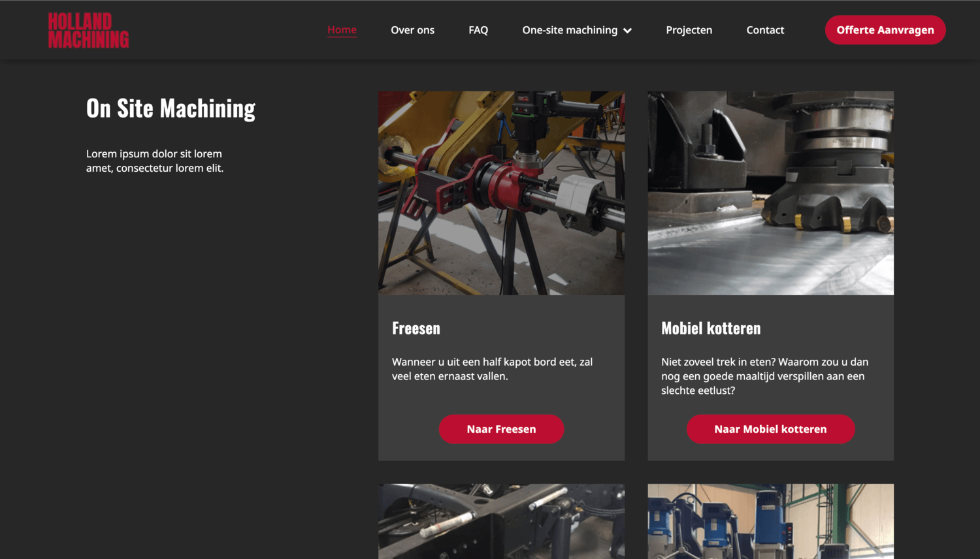Image resolution: width=980 pixels, height=559 pixels.
Task: Visit the FAQ page link
Action: [x=478, y=30]
